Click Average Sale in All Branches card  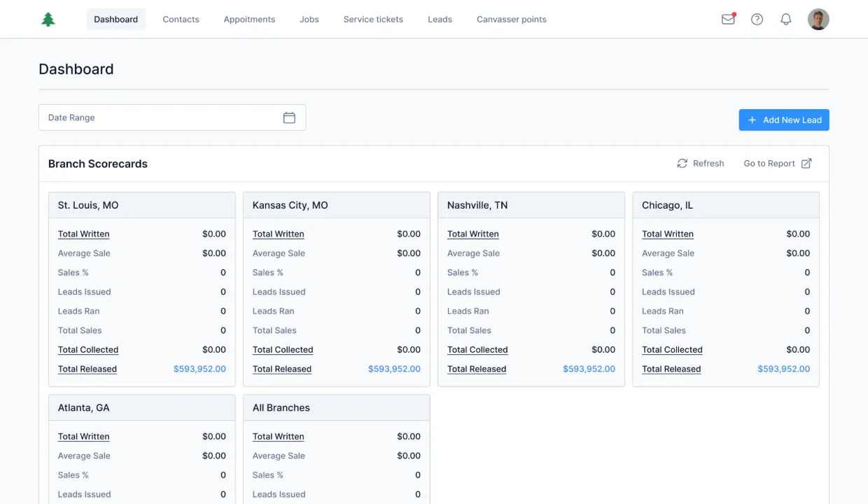(279, 456)
